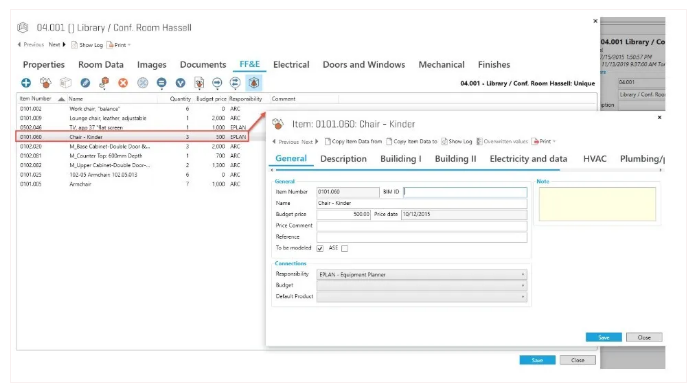Image resolution: width=697 pixels, height=387 pixels.
Task: Open Print dropdown in item dialog
Action: pos(544,141)
